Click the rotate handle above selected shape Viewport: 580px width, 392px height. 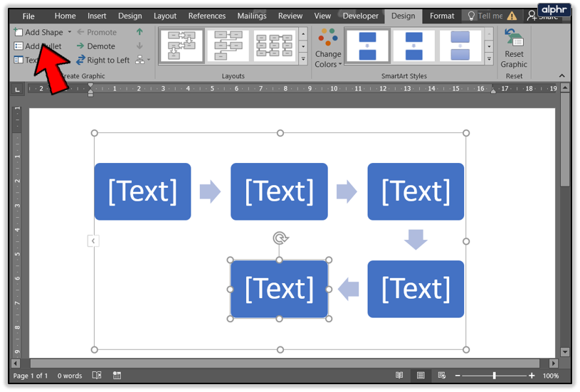click(x=280, y=238)
